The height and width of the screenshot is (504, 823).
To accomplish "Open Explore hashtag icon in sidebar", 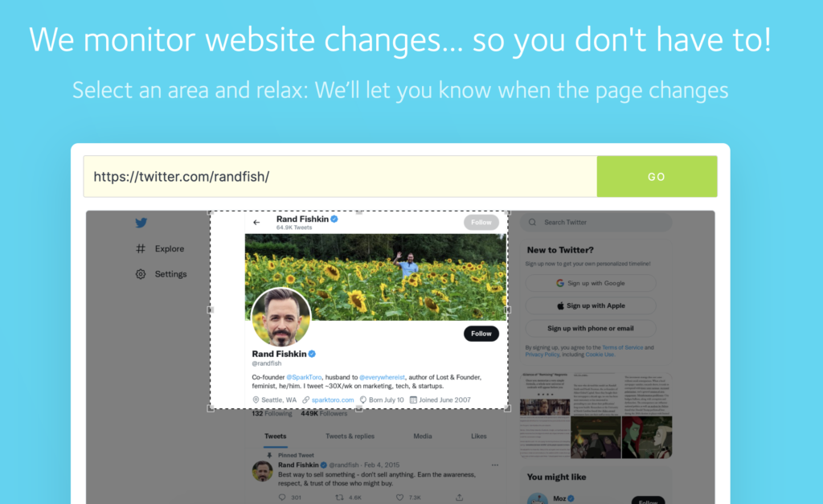I will click(x=141, y=248).
